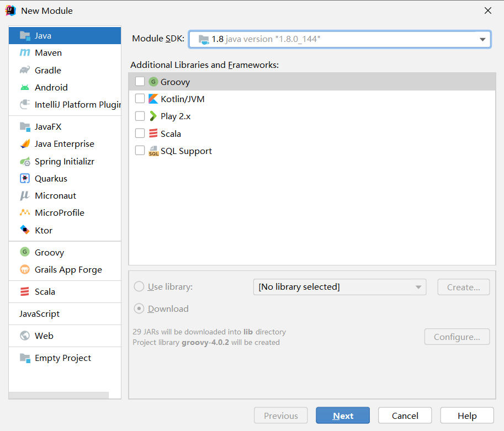Select Empty Project in the sidebar
This screenshot has width=504, height=431.
click(x=65, y=358)
